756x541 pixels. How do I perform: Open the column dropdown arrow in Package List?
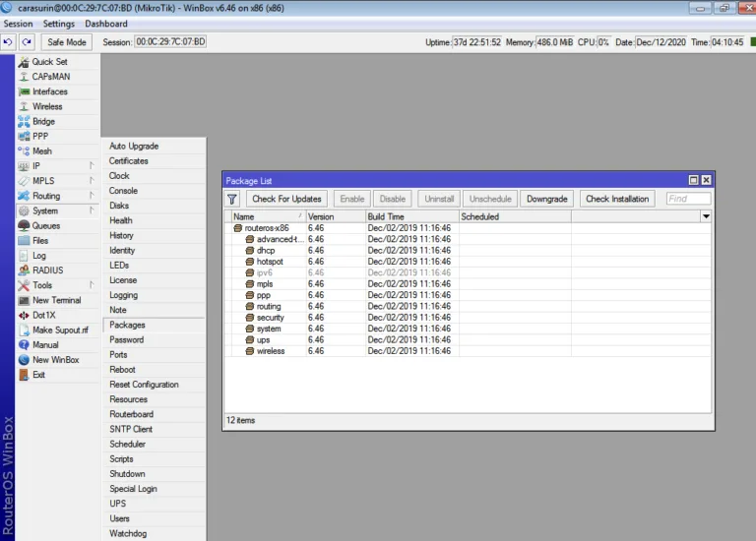(705, 216)
